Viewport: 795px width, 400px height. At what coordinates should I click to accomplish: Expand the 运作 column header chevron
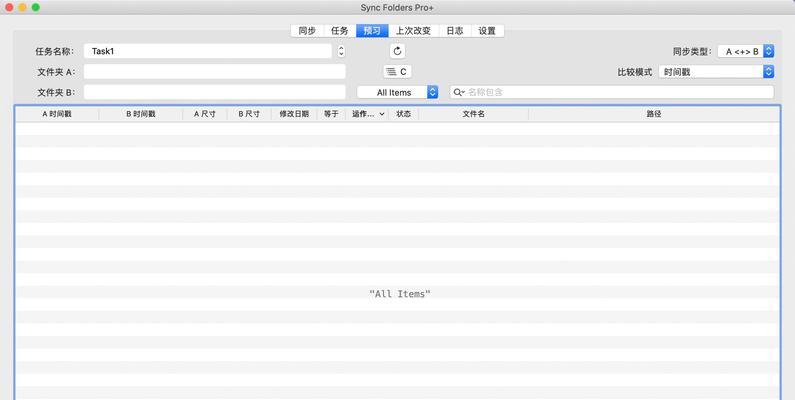(x=382, y=114)
